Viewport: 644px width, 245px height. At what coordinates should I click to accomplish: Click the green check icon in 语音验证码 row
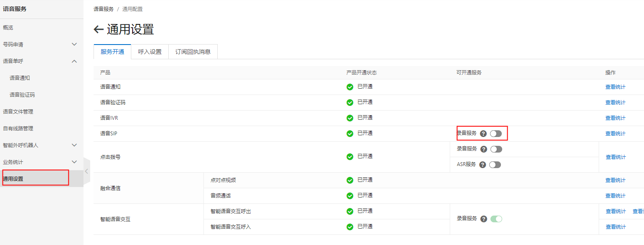pos(350,103)
